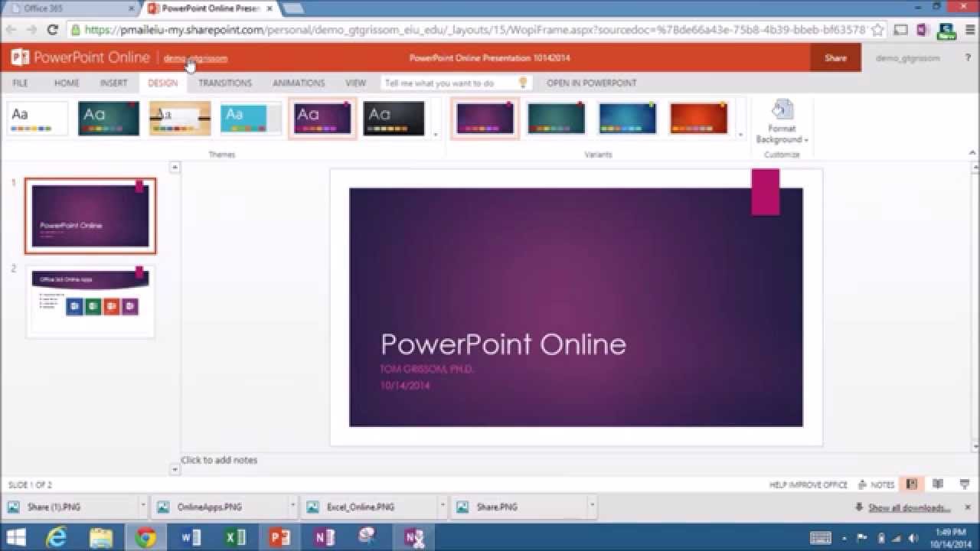
Task: Click Show all downloads link
Action: click(x=909, y=507)
